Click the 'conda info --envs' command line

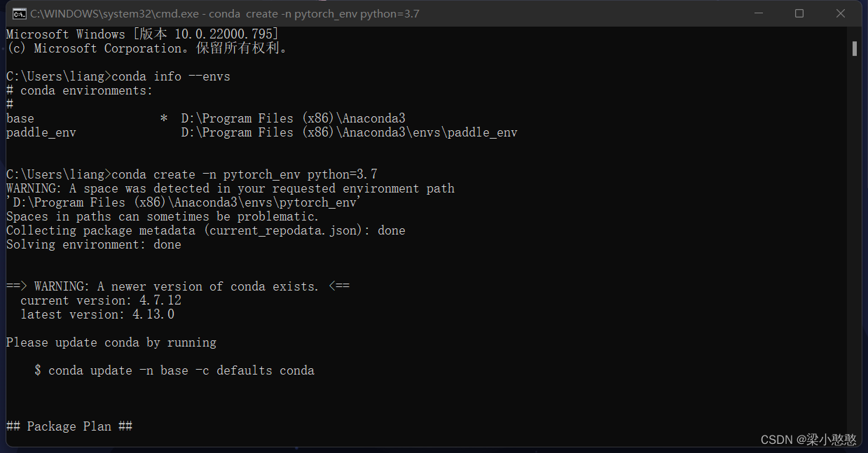click(170, 76)
